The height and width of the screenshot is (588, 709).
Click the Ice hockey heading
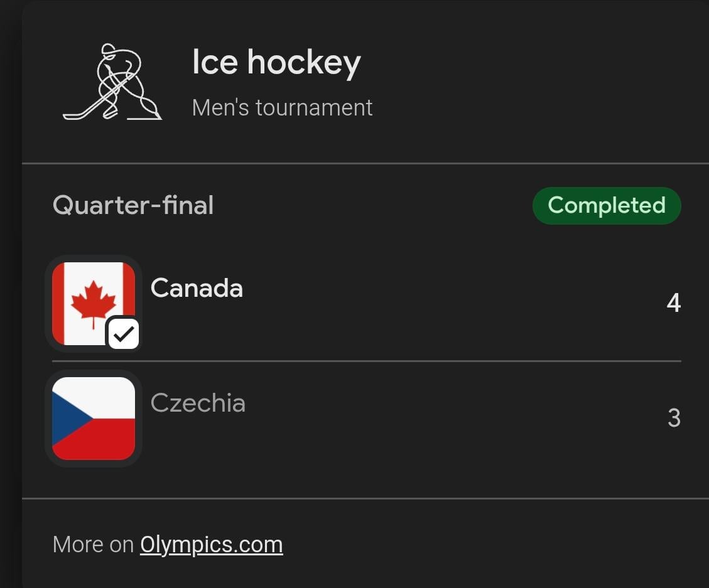click(276, 62)
